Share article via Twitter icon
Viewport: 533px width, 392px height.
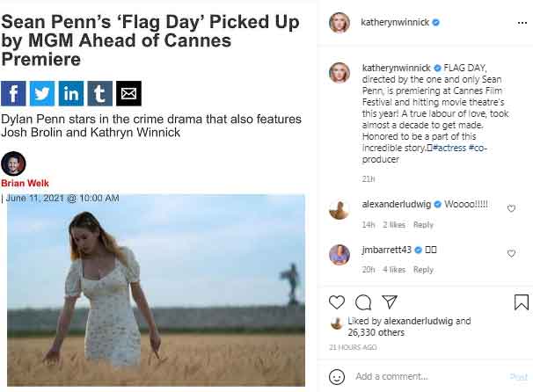coord(43,93)
